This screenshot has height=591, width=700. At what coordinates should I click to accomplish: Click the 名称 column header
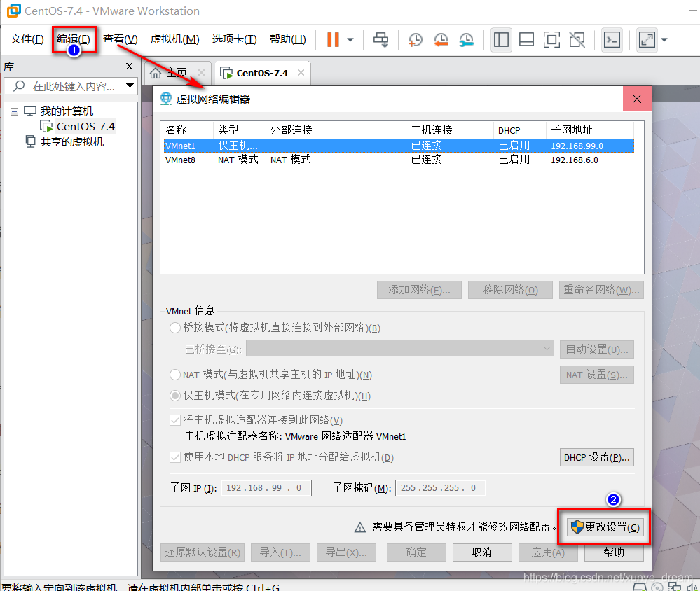tap(188, 130)
